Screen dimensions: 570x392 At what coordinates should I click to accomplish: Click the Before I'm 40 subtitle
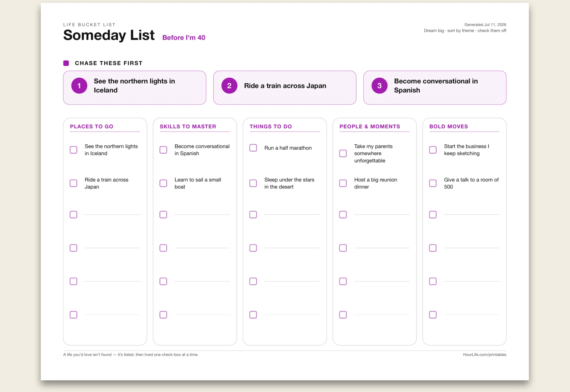coord(184,38)
